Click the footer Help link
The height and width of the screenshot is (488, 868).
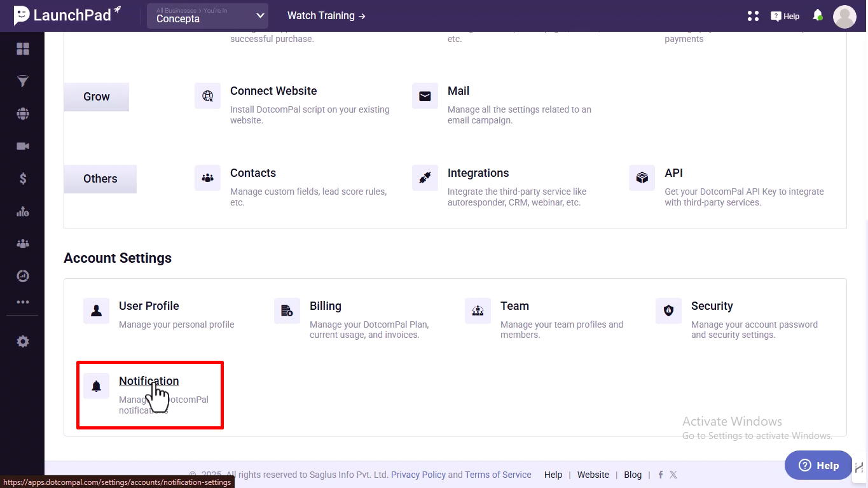(553, 475)
